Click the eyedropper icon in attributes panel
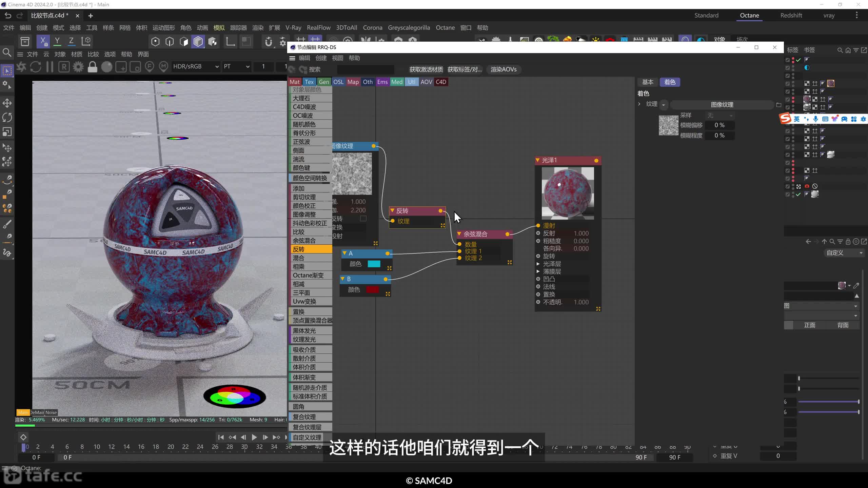This screenshot has width=868, height=488. click(856, 285)
